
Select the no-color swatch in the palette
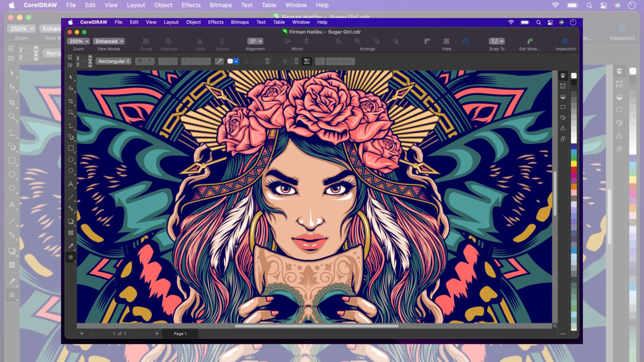point(574,76)
